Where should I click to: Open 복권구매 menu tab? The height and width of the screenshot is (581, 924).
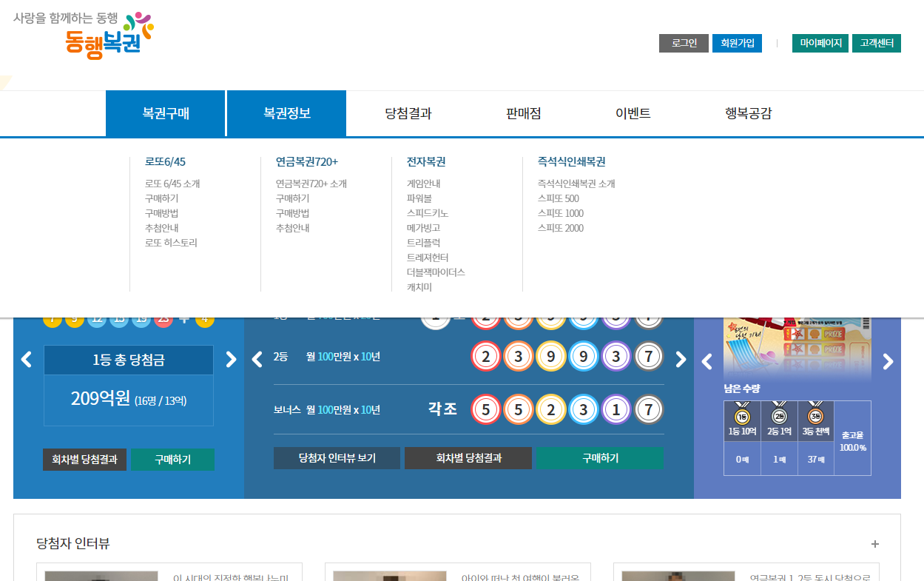(166, 114)
